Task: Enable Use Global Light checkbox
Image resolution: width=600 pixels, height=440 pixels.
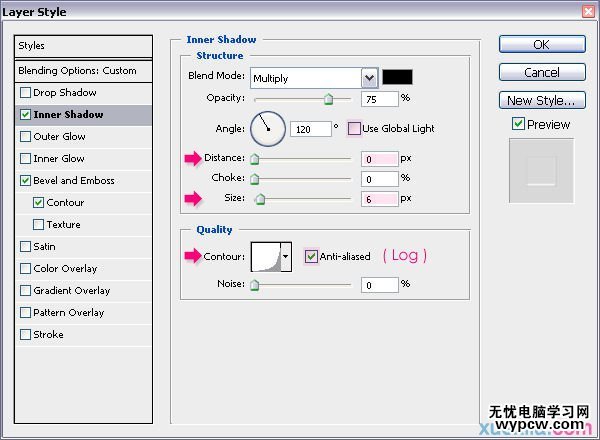Action: [x=354, y=129]
